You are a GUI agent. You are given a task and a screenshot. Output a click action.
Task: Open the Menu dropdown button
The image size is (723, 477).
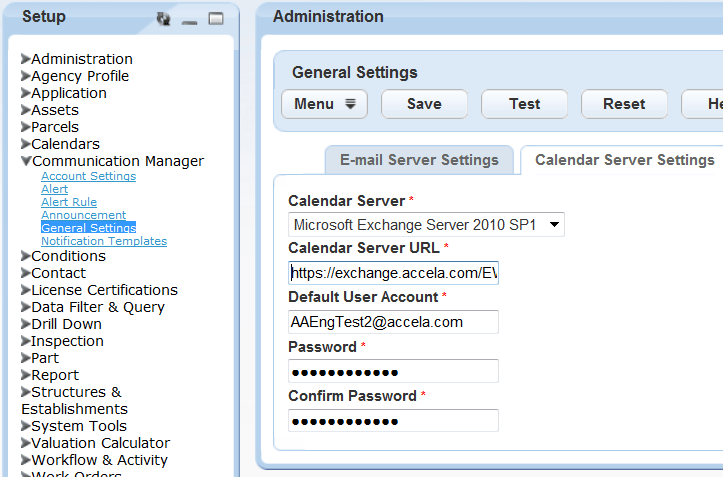pyautogui.click(x=325, y=104)
